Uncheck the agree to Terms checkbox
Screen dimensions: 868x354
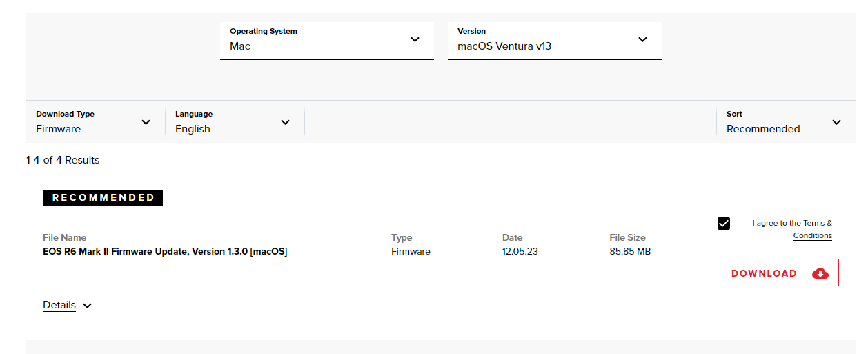[x=724, y=224]
